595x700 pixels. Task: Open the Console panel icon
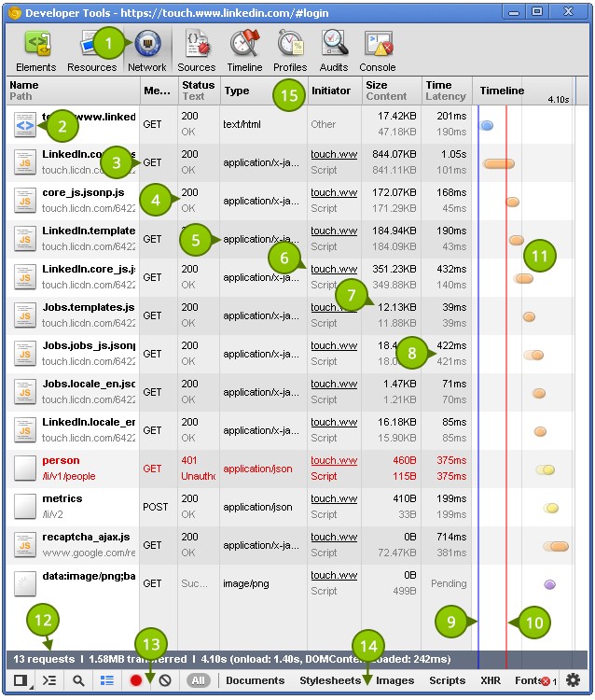click(x=378, y=44)
